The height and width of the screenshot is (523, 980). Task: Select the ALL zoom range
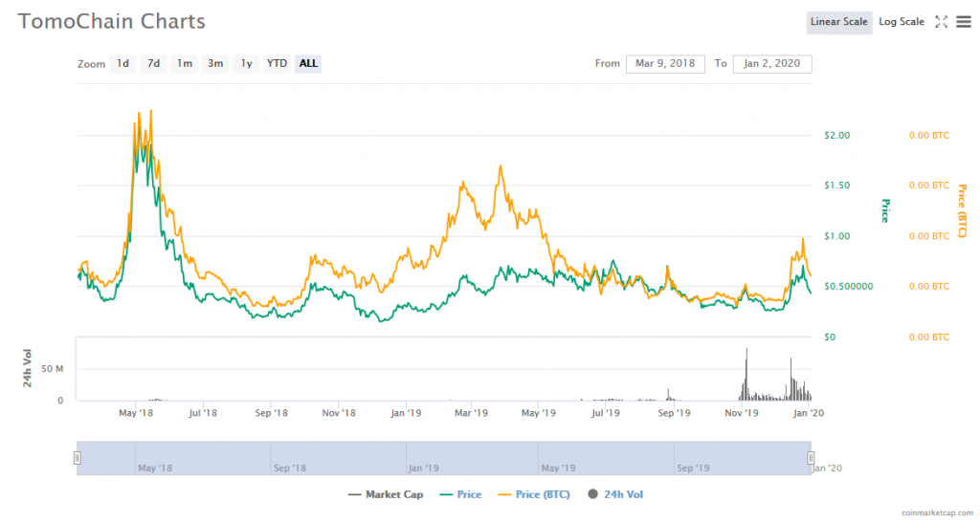308,64
